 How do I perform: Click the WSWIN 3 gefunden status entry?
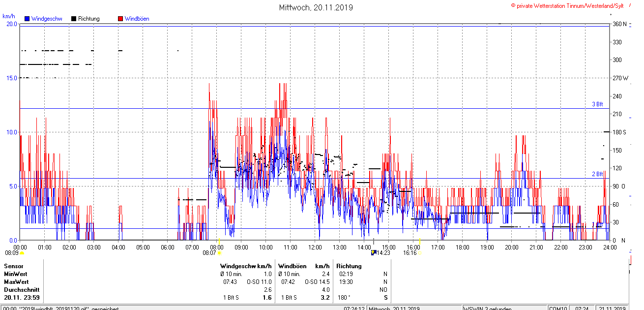click(x=489, y=309)
